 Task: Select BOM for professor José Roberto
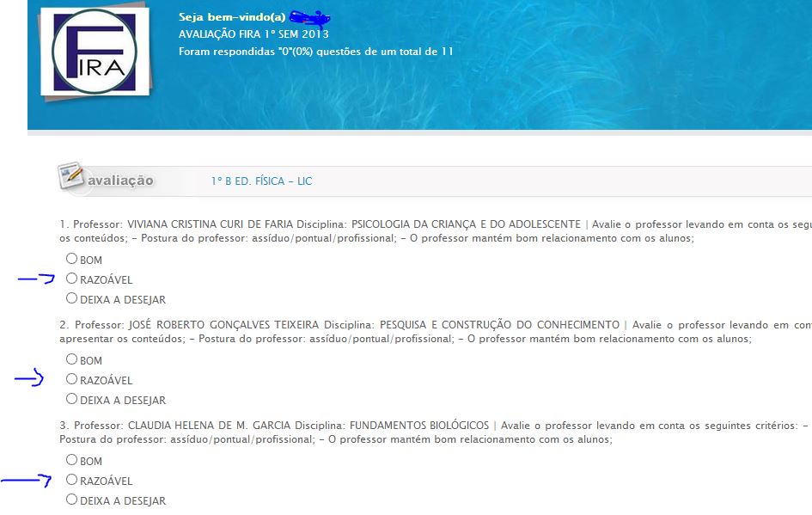tap(71, 359)
